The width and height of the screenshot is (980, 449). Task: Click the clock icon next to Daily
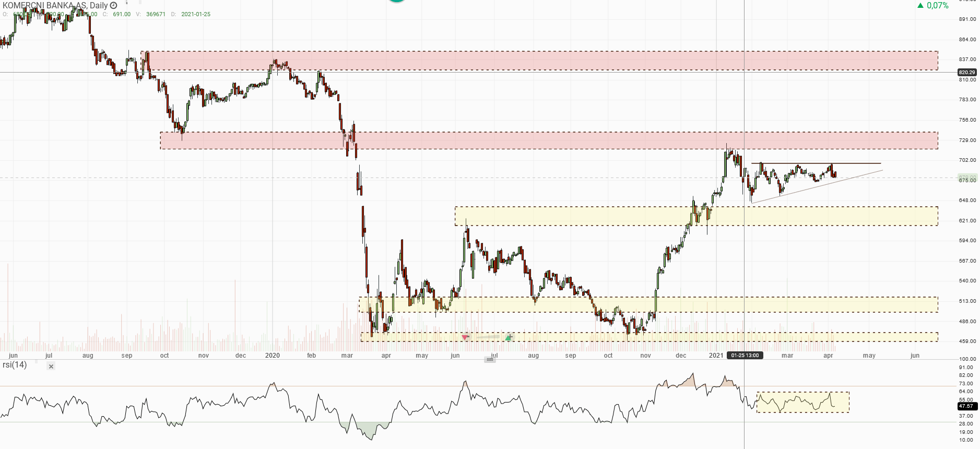click(113, 5)
